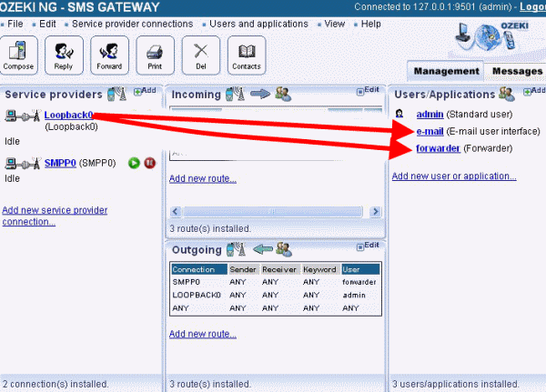This screenshot has height=392, width=546.
Task: Switch to the Management tab
Action: [446, 71]
